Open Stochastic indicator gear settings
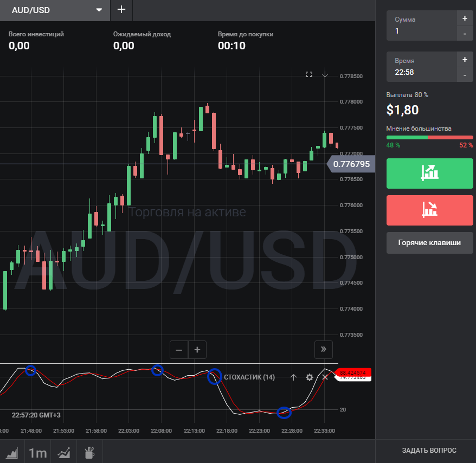476x463 pixels. tap(310, 377)
